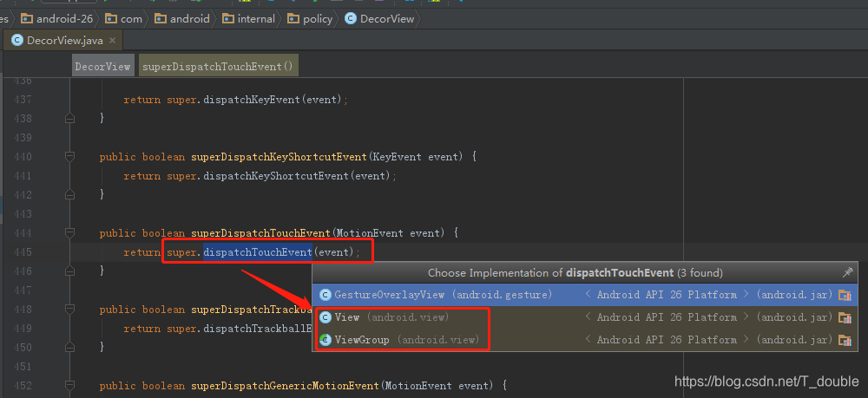
Task: Click highlighted dispatchTouchEvent on line 445
Action: tap(258, 252)
